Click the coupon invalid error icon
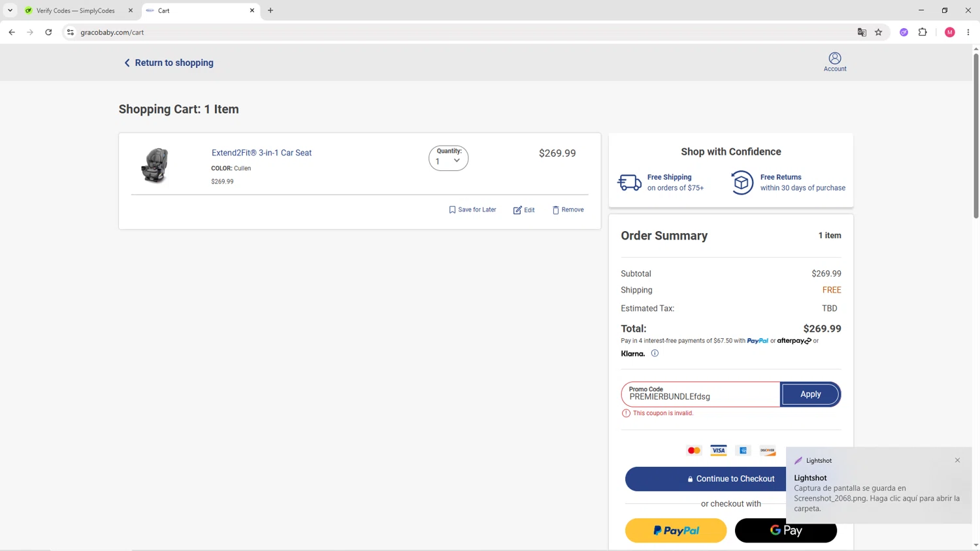 626,413
